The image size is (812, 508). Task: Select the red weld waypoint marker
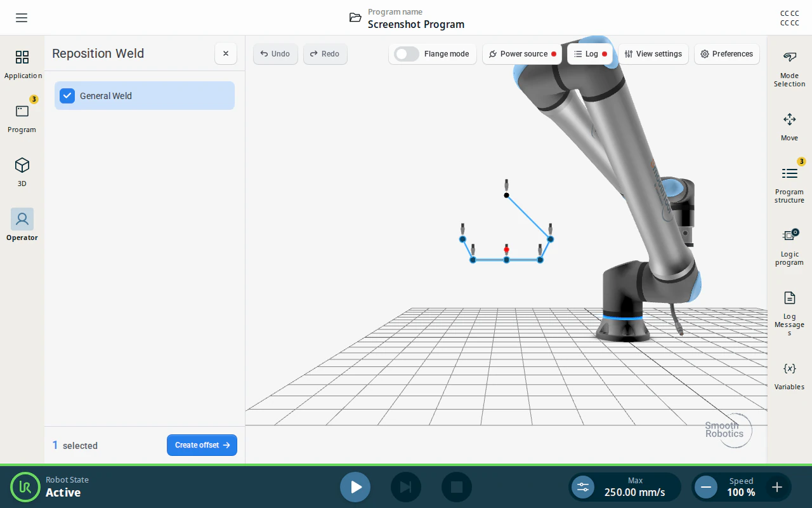click(506, 250)
